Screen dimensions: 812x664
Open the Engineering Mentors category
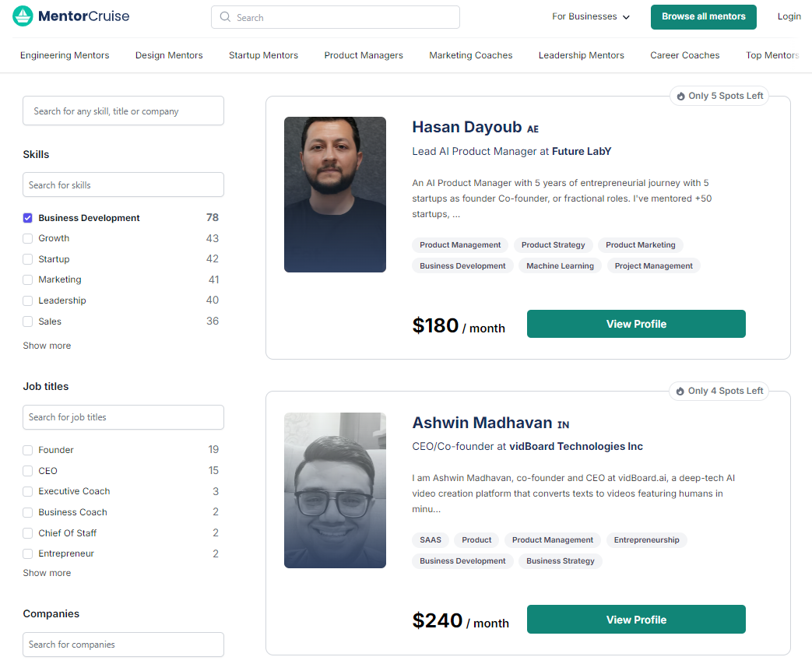tap(65, 55)
